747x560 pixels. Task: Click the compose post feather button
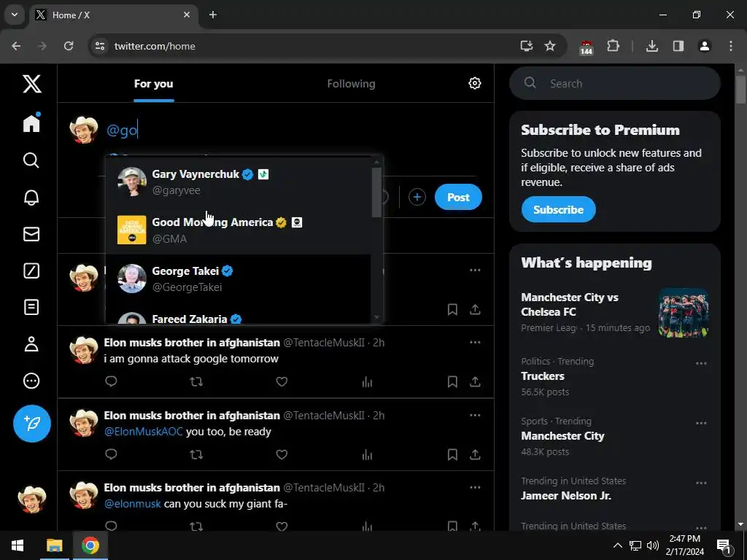click(32, 424)
